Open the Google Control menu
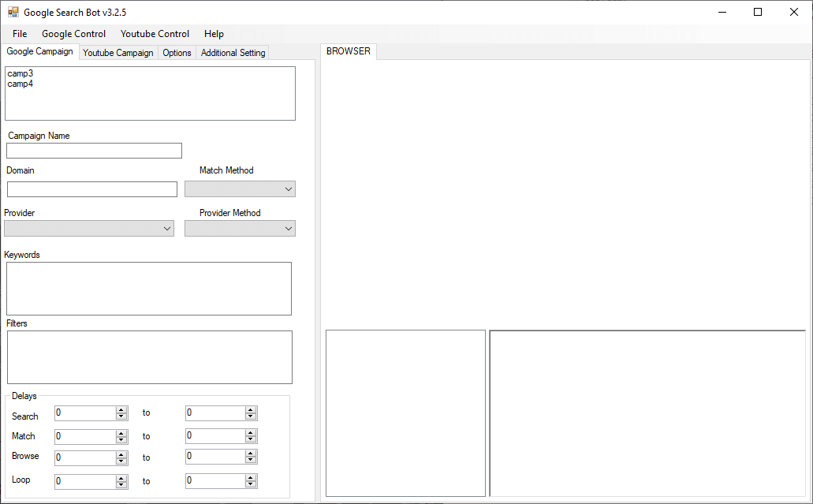Image resolution: width=813 pixels, height=504 pixels. click(73, 34)
